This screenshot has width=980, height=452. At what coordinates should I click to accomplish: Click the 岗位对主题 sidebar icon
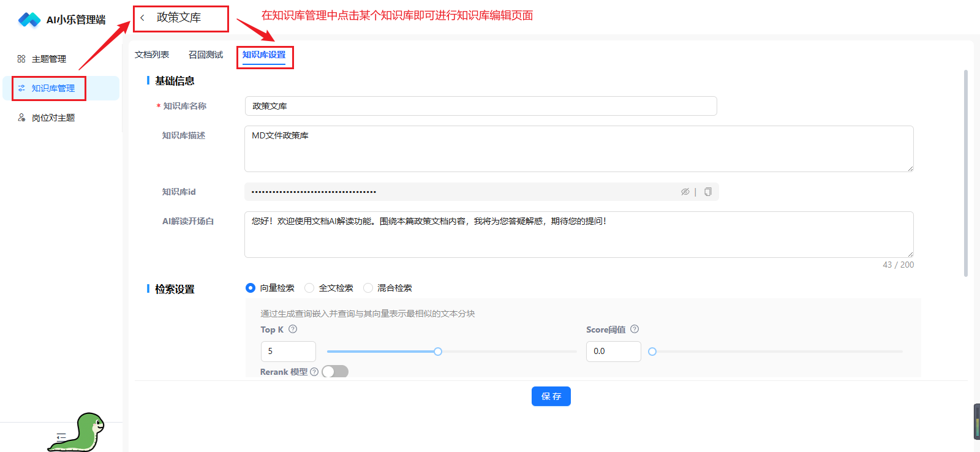tap(21, 118)
